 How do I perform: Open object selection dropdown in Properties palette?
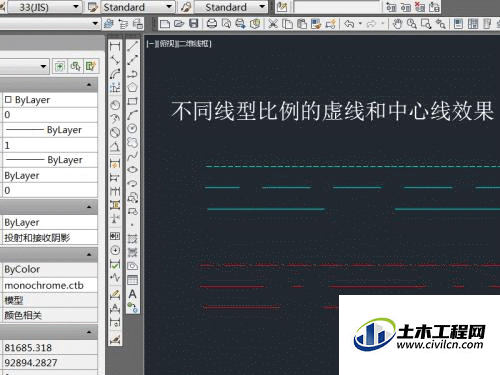point(43,66)
